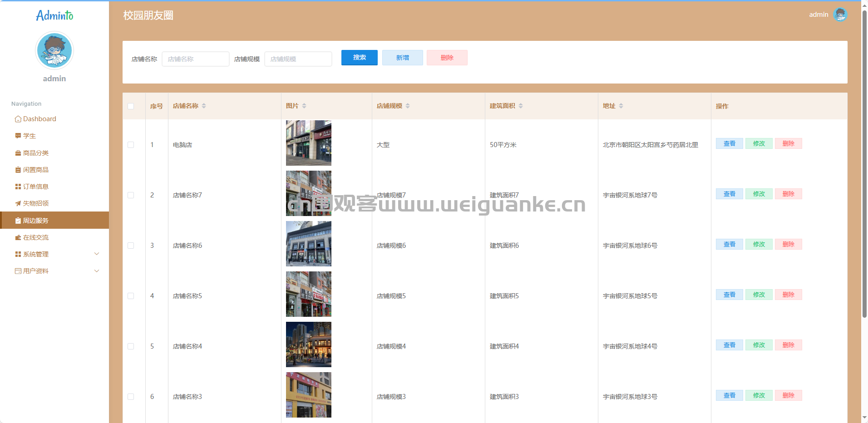The image size is (868, 423).
Task: Click 查看 for 店铺名称6 row
Action: coord(730,244)
